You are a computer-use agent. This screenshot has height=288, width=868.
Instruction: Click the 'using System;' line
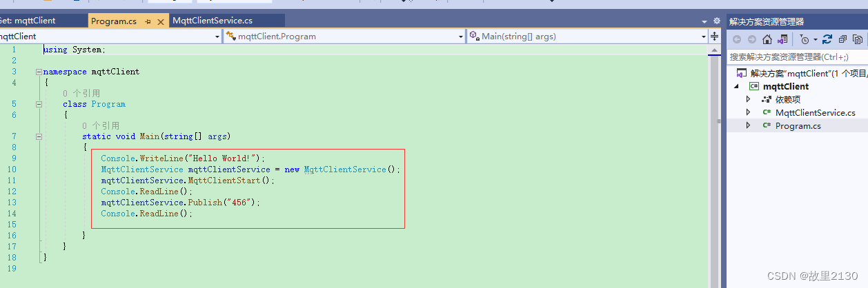coord(75,50)
